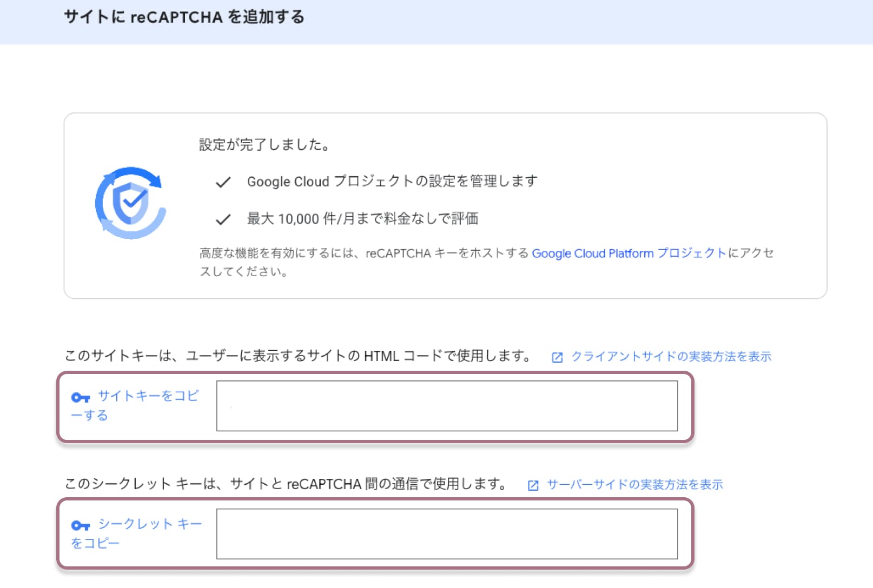
Task: Click external-link icon before クライアントサイドの実装方法を表示
Action: pyautogui.click(x=557, y=357)
